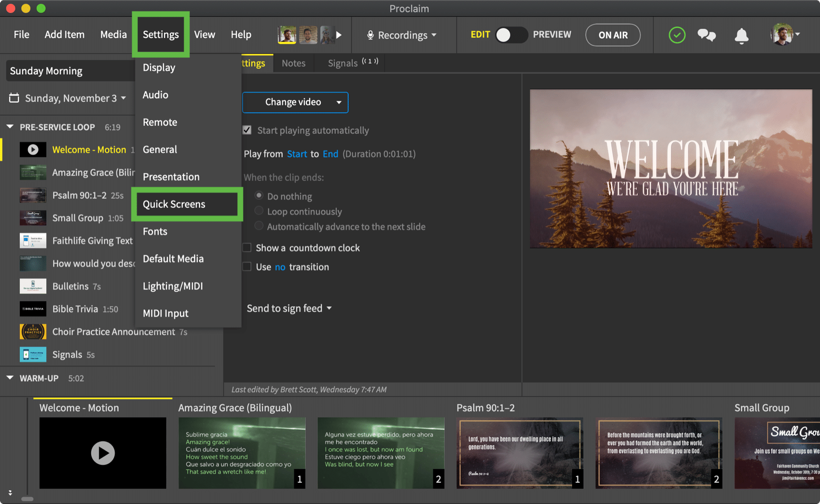
Task: Click the Signals item thumbnail icon
Action: (x=33, y=354)
